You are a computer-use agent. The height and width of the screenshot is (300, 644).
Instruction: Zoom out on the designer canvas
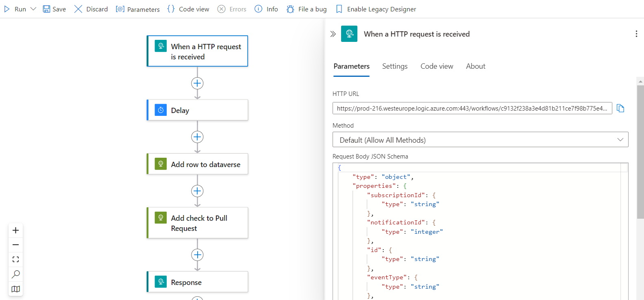pos(15,245)
